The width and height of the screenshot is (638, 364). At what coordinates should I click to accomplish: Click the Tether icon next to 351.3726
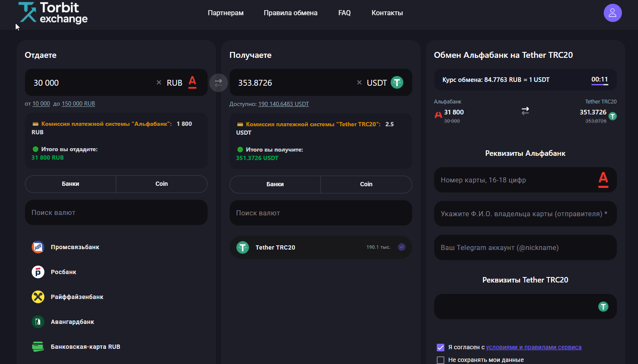pyautogui.click(x=613, y=116)
